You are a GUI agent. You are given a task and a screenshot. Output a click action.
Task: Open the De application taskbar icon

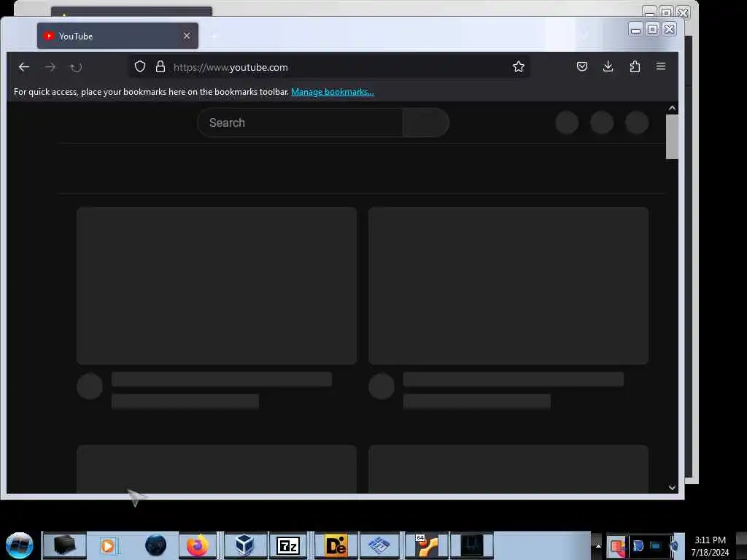[336, 545]
